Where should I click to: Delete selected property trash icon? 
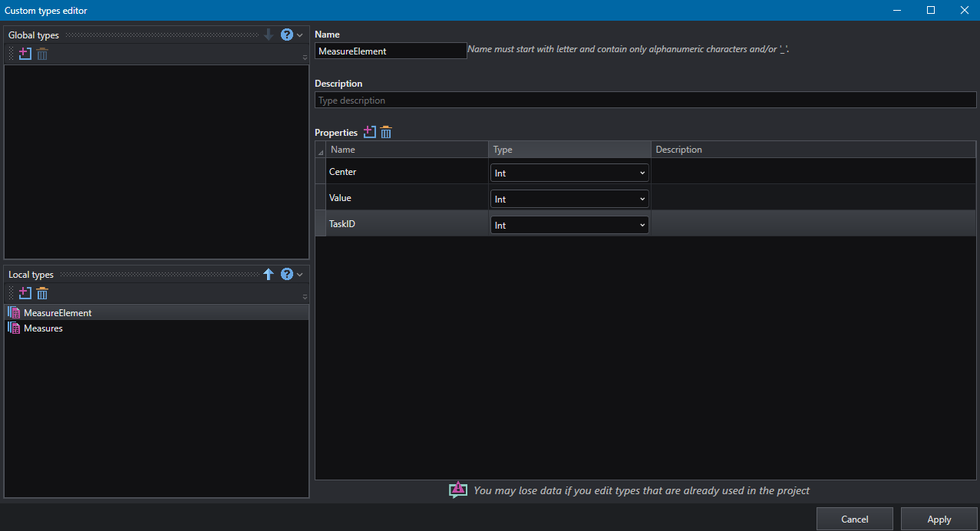coord(386,132)
